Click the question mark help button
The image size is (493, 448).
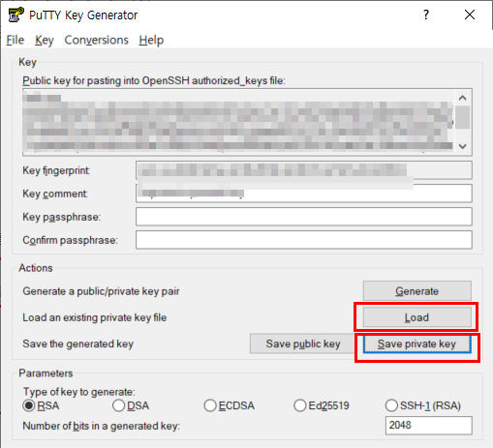(x=426, y=15)
